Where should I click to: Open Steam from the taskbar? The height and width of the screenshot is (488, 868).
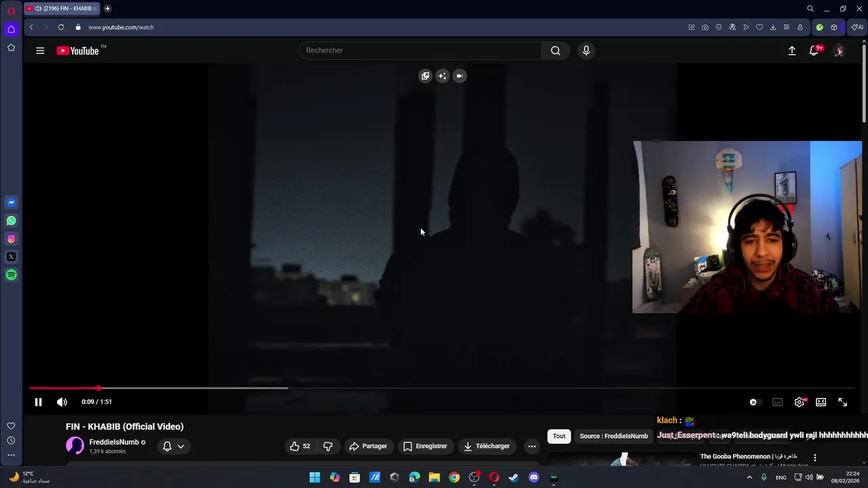click(x=513, y=477)
